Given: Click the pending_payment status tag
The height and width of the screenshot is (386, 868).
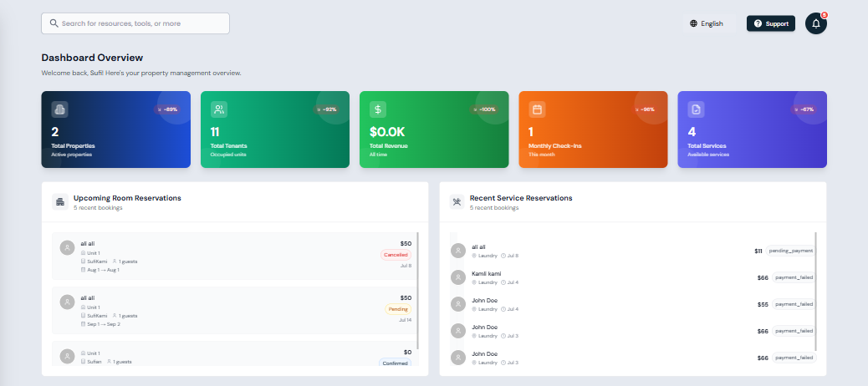Looking at the screenshot, I should (x=792, y=251).
